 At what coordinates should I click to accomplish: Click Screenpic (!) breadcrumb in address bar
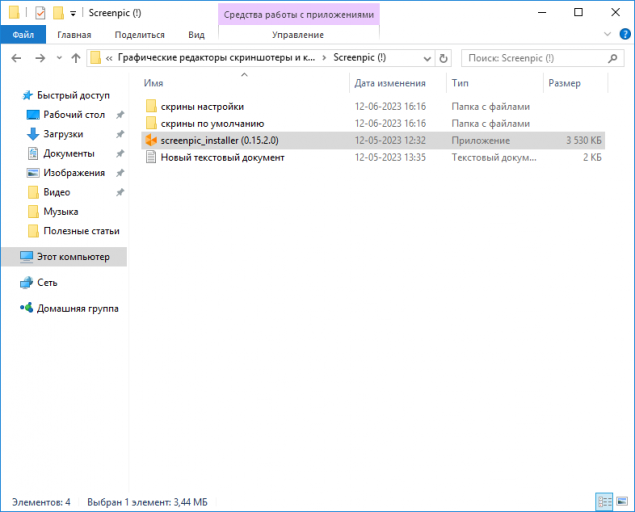point(360,58)
